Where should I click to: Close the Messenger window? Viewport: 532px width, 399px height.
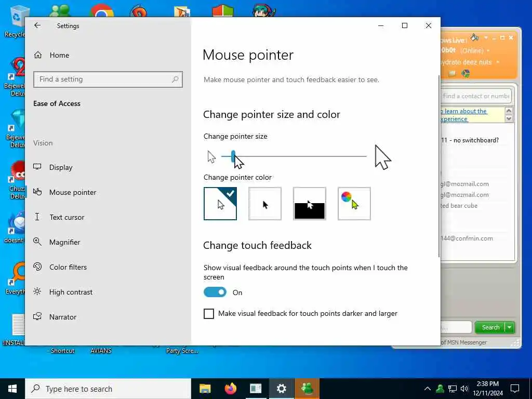pos(511,37)
